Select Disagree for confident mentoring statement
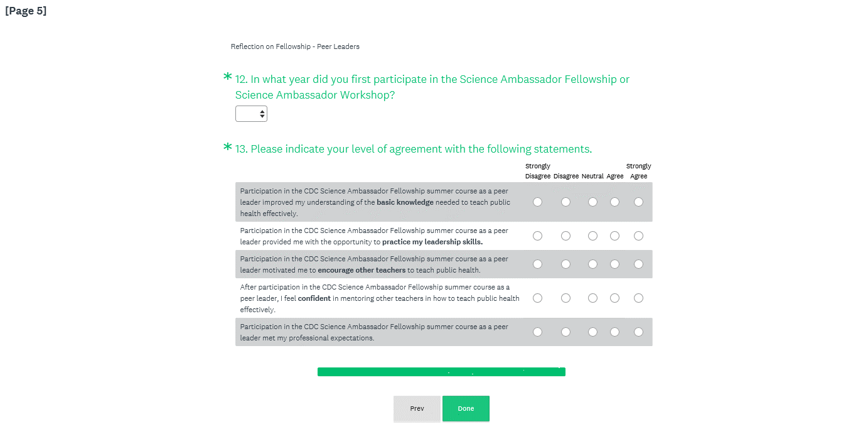The width and height of the screenshot is (868, 429). point(565,298)
